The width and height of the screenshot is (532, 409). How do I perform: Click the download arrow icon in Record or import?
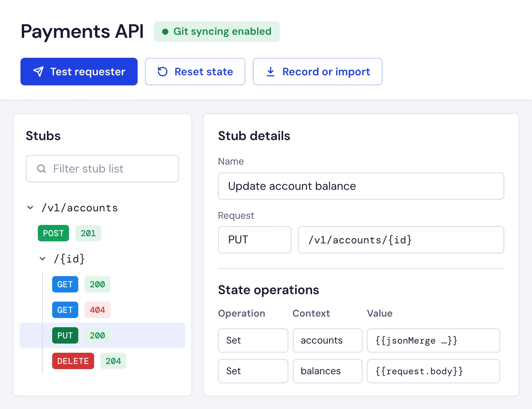[270, 72]
